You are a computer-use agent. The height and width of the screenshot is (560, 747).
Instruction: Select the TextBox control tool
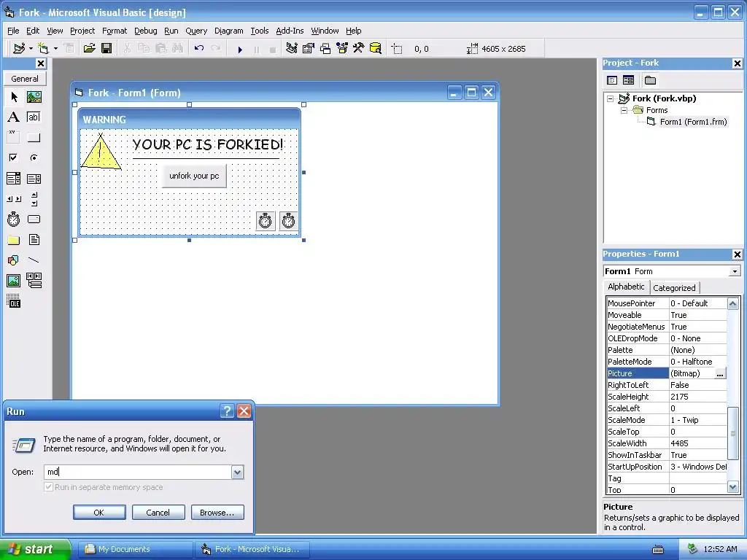pyautogui.click(x=34, y=117)
